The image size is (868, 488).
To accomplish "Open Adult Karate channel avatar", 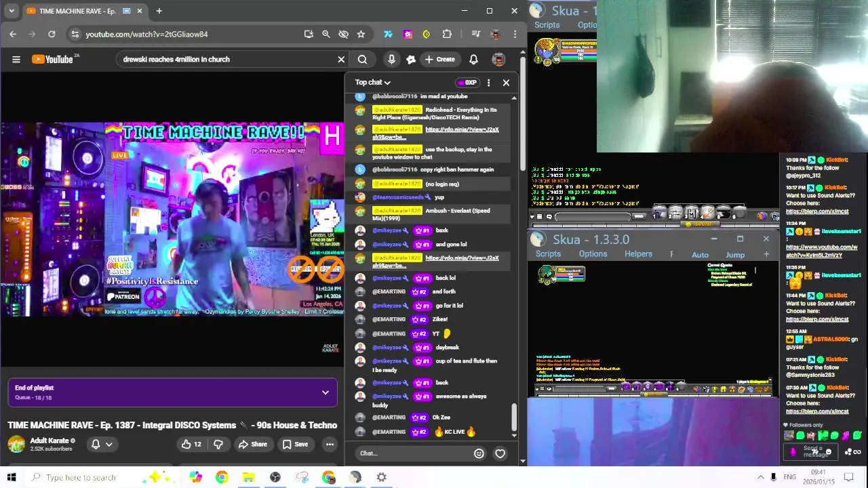I will coord(16,444).
